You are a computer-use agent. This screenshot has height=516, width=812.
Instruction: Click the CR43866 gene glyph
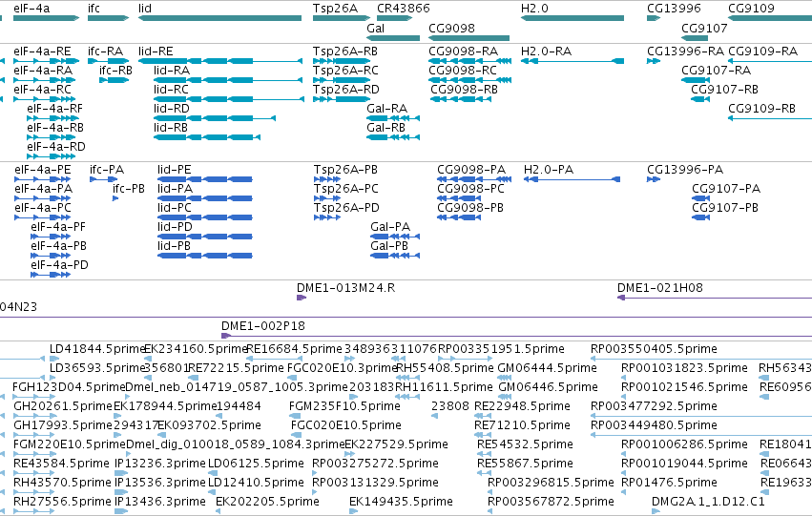click(395, 18)
